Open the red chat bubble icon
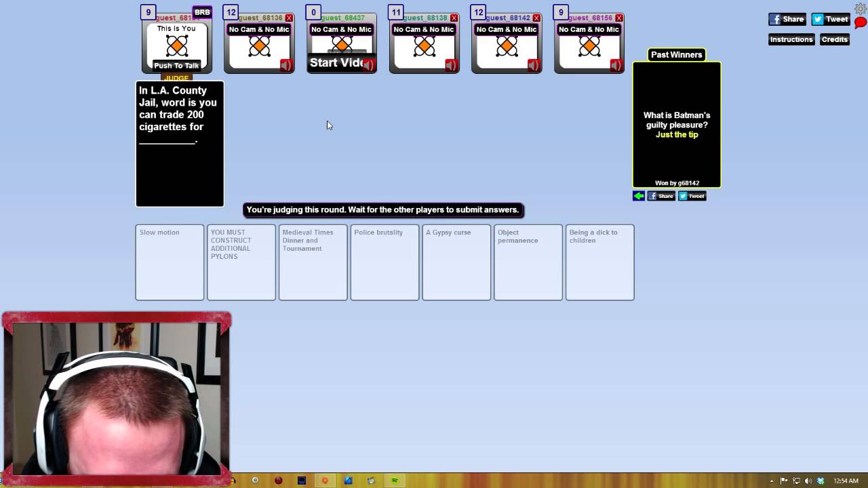 point(861,23)
